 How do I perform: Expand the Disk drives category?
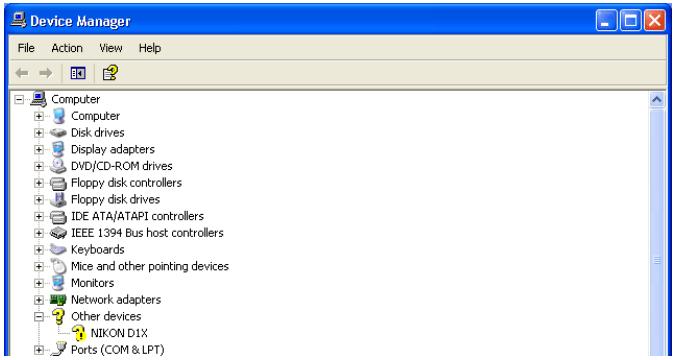click(39, 133)
